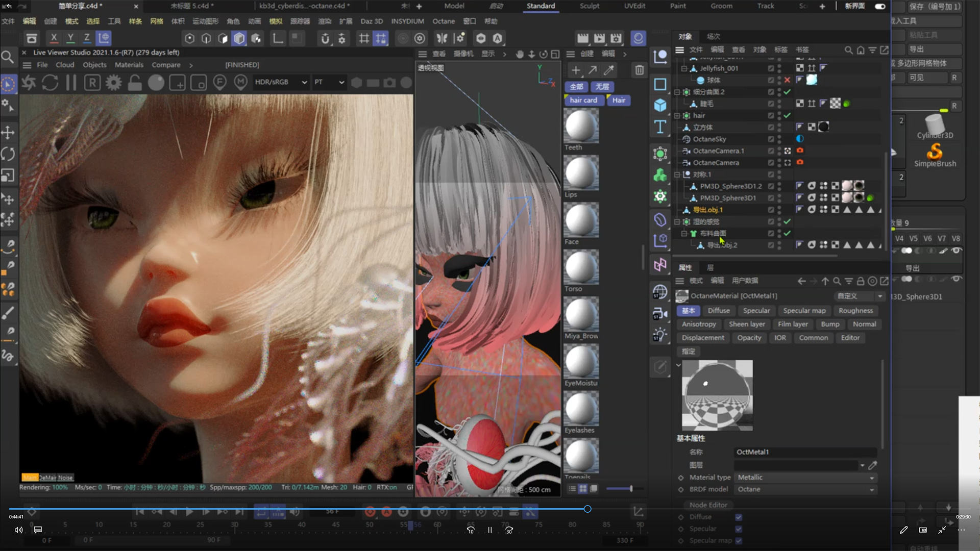The width and height of the screenshot is (980, 551).
Task: Click the Live Viewer restart render icon
Action: [50, 83]
